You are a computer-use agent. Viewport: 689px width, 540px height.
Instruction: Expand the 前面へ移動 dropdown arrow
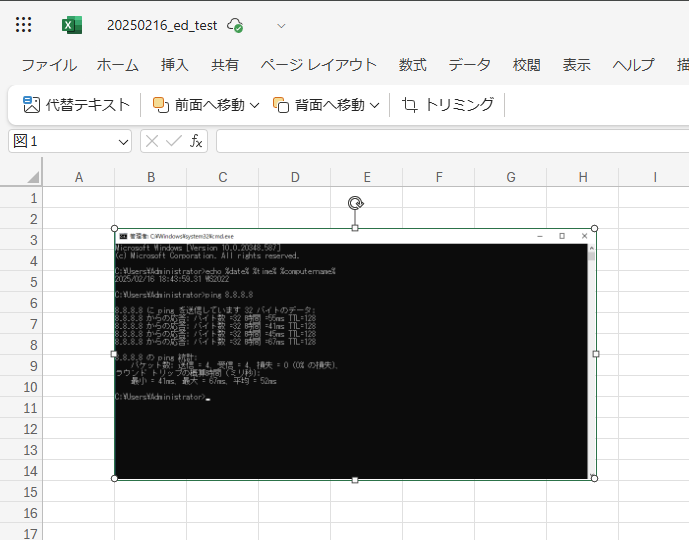(x=254, y=104)
